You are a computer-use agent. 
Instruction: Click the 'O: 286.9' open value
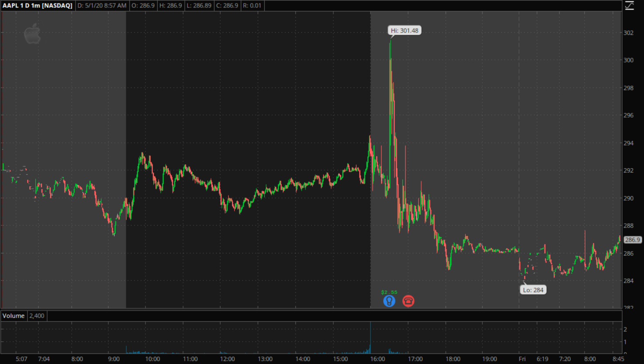point(143,6)
